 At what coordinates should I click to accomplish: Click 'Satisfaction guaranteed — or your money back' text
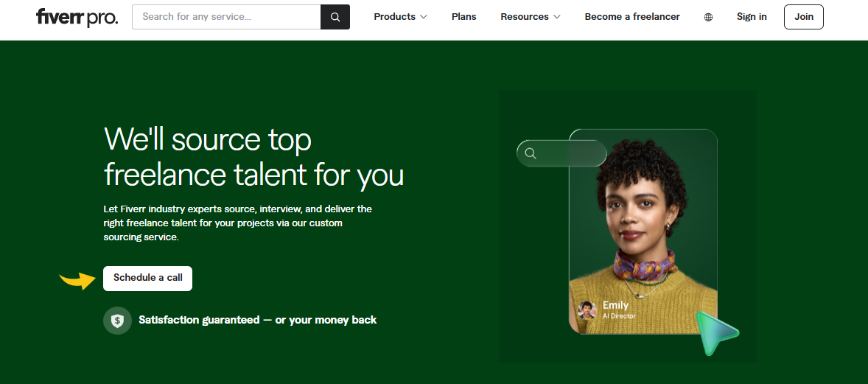257,321
